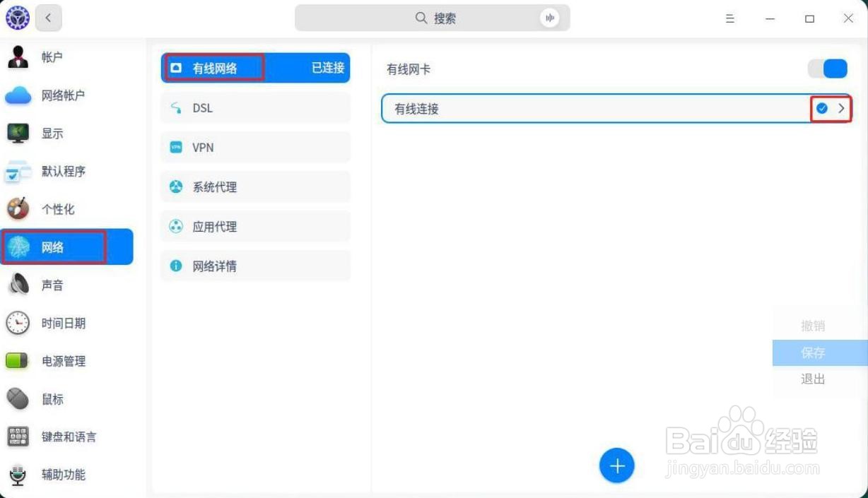This screenshot has width=868, height=498.
Task: Open the hamburger menu near window controls
Action: [730, 18]
